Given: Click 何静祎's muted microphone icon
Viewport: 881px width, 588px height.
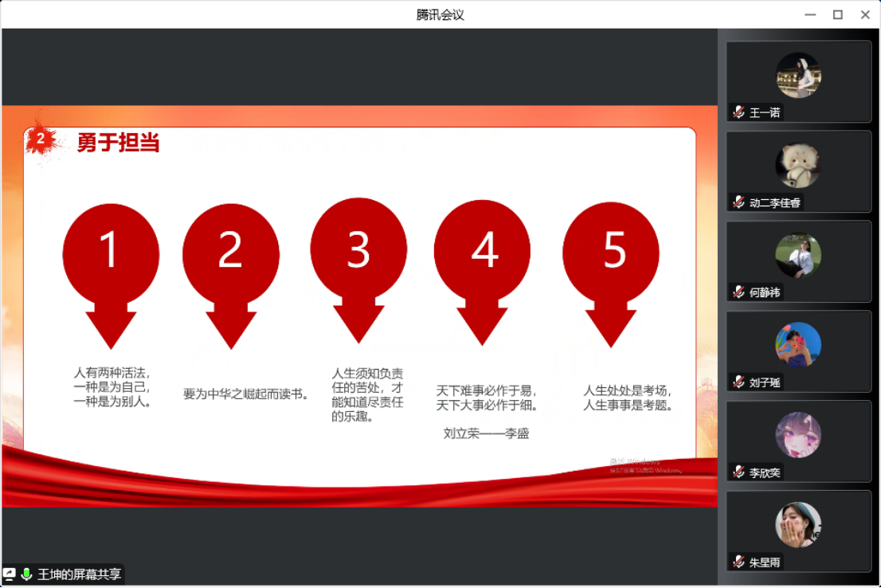Looking at the screenshot, I should coord(739,292).
